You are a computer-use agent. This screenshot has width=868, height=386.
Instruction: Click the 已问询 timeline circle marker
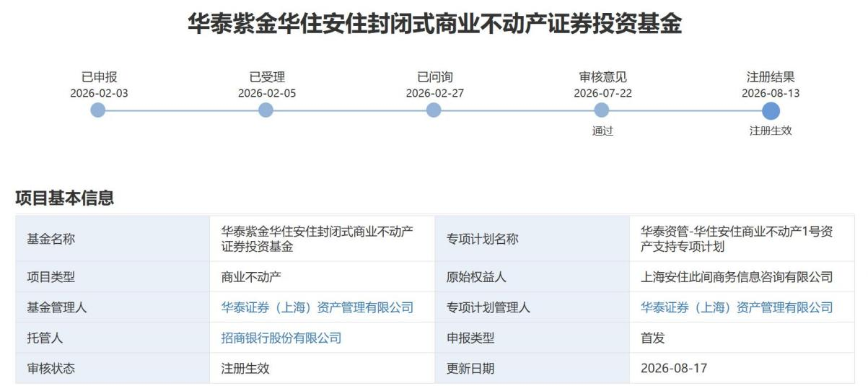(433, 110)
